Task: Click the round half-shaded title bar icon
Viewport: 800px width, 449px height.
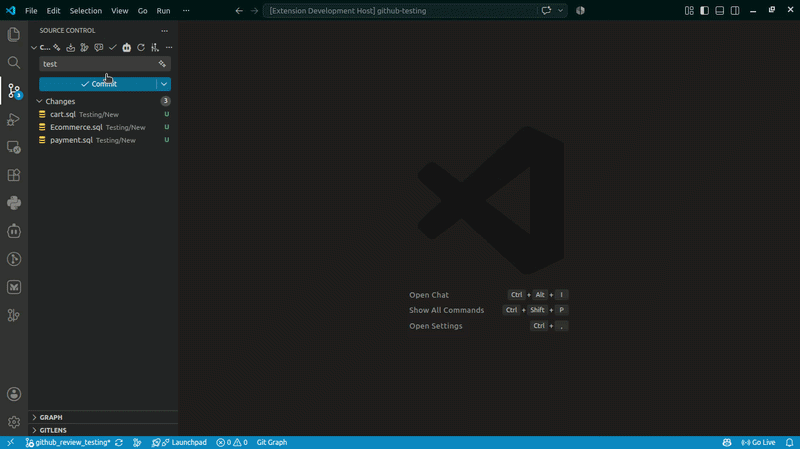Action: click(x=580, y=10)
